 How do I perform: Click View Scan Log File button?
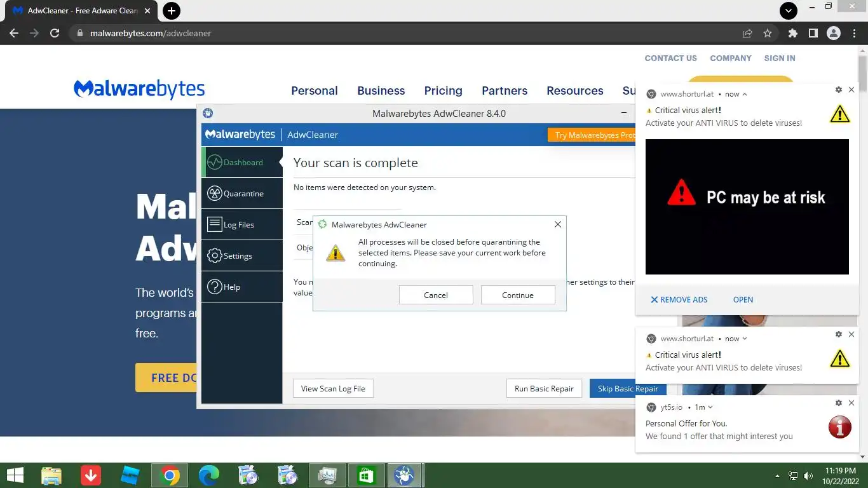coord(333,388)
